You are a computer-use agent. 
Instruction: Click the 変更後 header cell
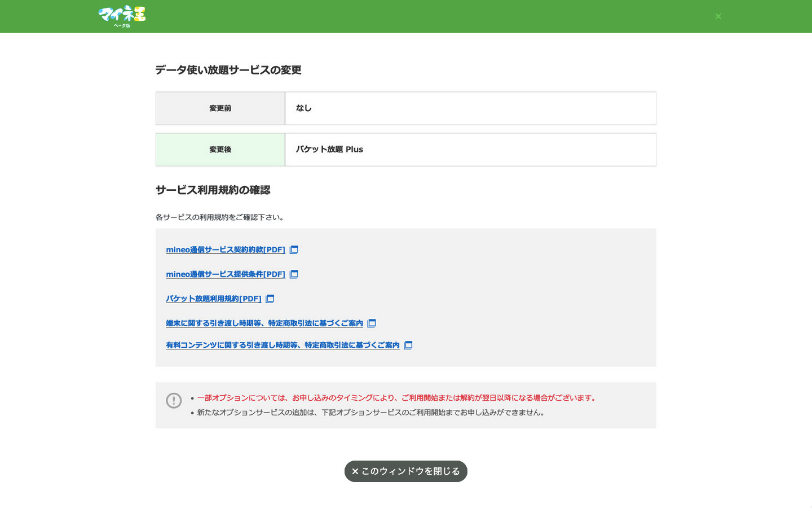coord(220,150)
